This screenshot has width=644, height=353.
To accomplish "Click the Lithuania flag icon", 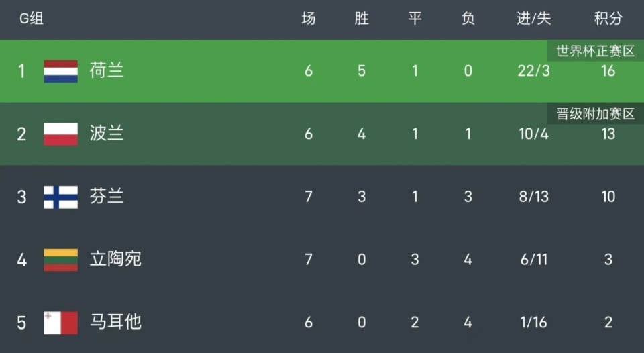I will click(x=61, y=259).
